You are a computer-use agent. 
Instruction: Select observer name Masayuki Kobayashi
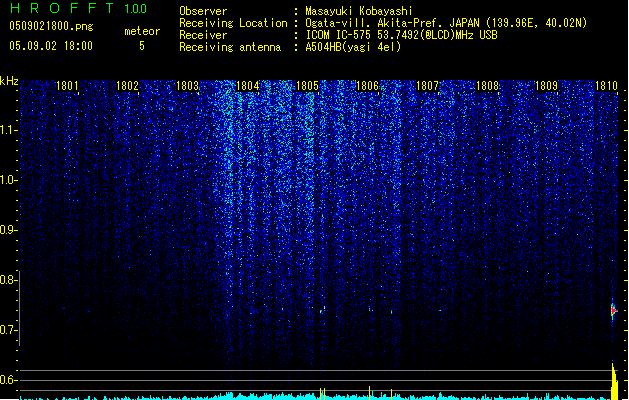pyautogui.click(x=359, y=11)
